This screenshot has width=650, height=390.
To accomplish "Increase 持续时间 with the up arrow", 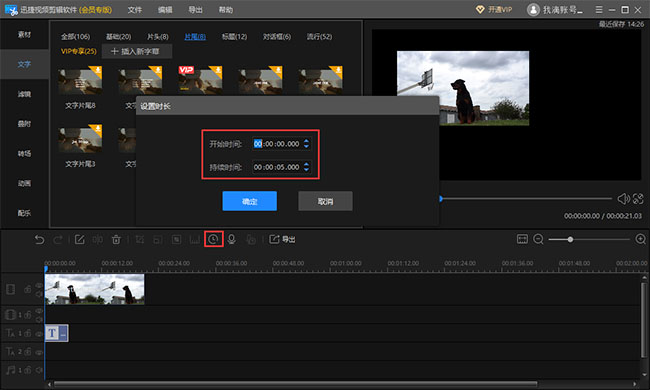I will click(306, 165).
